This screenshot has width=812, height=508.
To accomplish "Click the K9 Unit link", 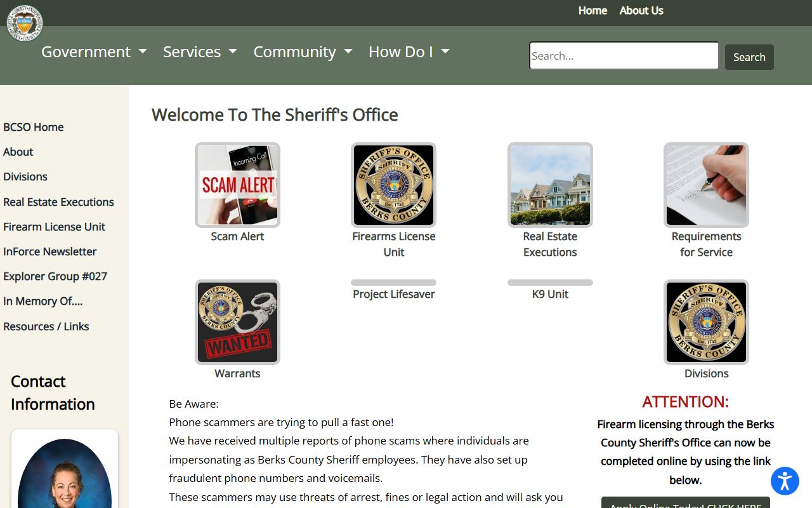I will [x=550, y=294].
